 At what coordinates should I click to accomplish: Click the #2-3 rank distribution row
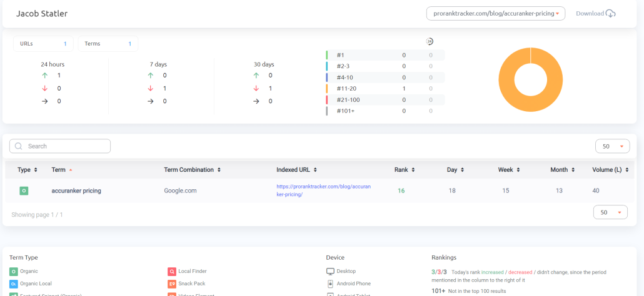[x=385, y=66]
